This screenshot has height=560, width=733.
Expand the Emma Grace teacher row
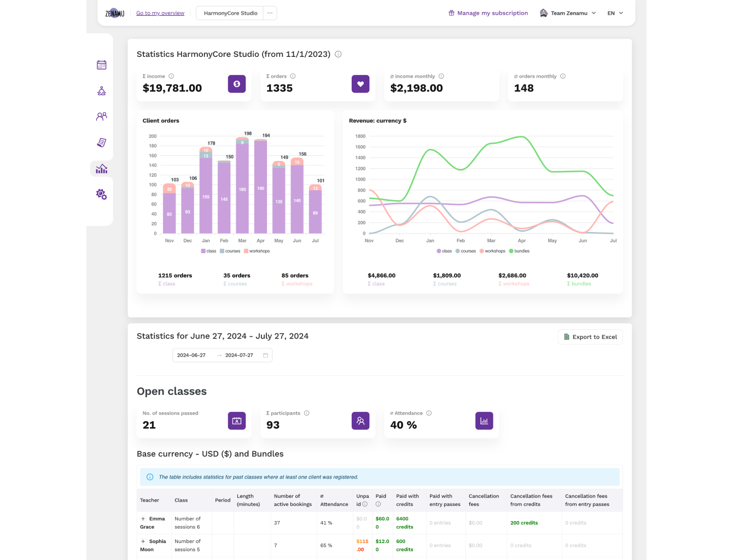(x=143, y=519)
